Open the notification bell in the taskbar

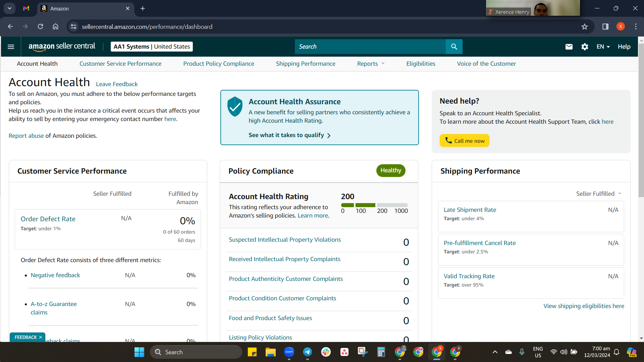pyautogui.click(x=616, y=352)
